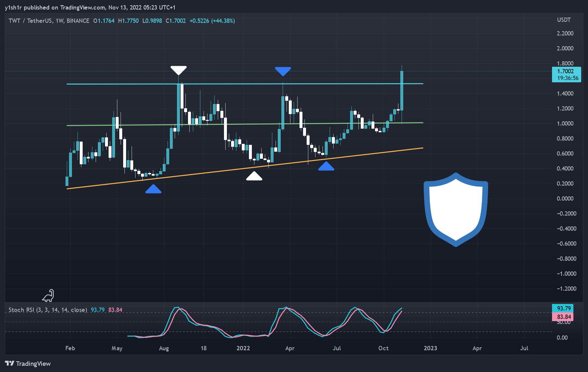Click the Stoch RSI indicator title

coord(48,310)
